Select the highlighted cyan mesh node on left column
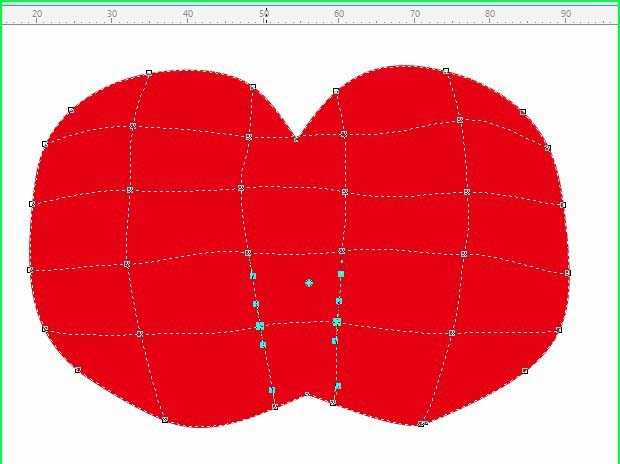Image resolution: width=620 pixels, height=464 pixels. pos(260,326)
